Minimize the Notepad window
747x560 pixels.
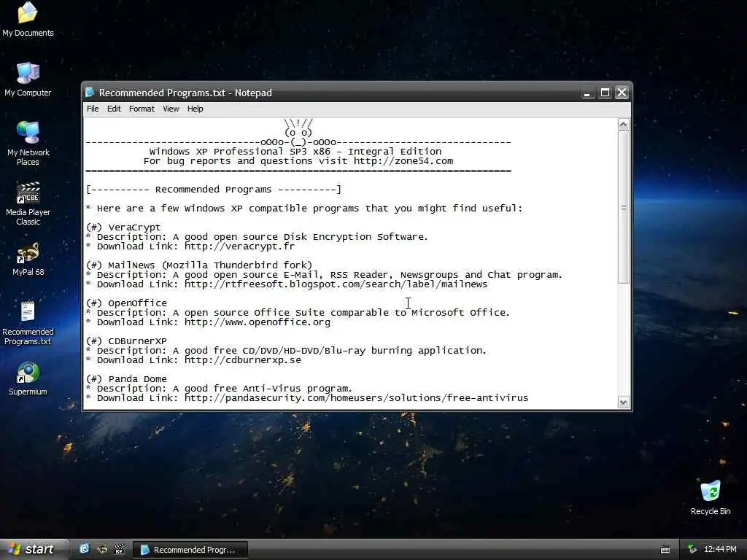(x=587, y=93)
